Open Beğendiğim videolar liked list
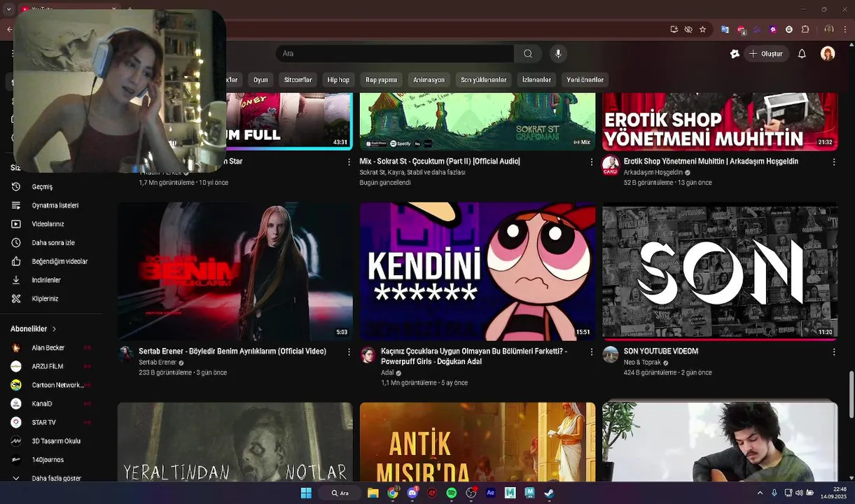Image resolution: width=855 pixels, height=504 pixels. pyautogui.click(x=60, y=262)
